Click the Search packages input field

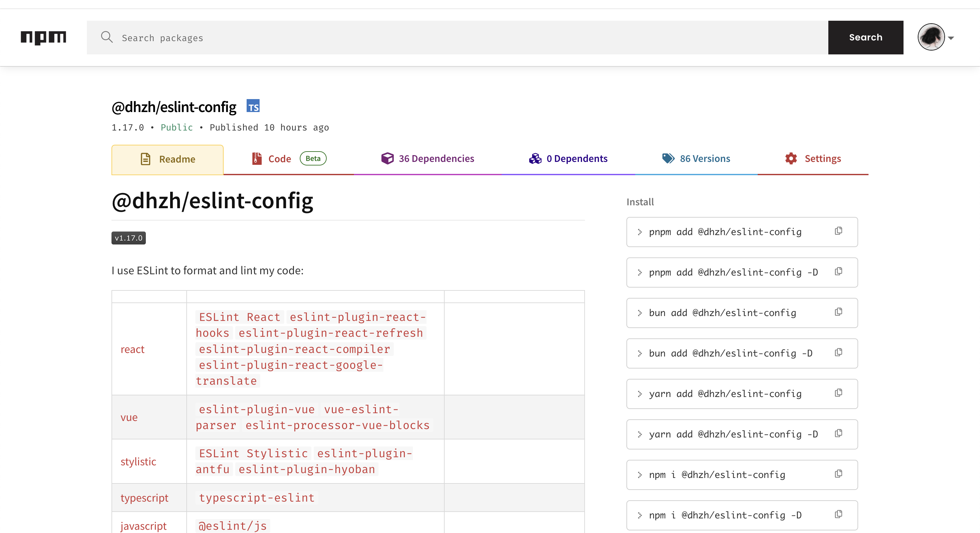point(457,37)
